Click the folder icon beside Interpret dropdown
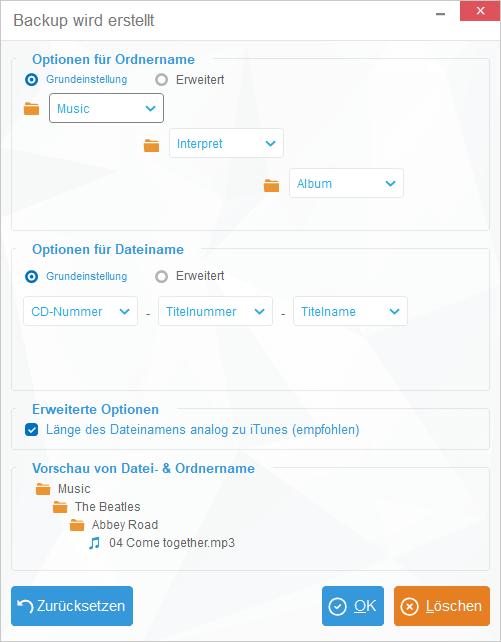Screen dimensions: 501x642 [x=151, y=145]
